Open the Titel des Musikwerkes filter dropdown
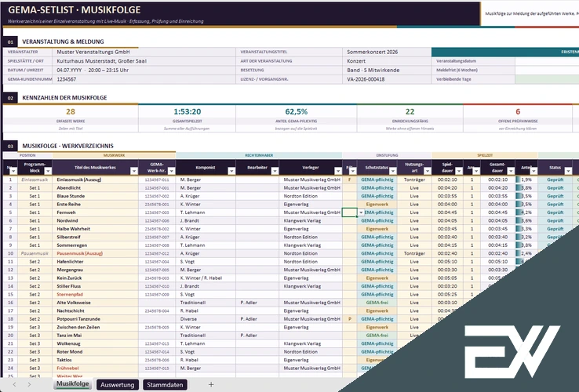Screen dimensions: 579x392 point(134,171)
